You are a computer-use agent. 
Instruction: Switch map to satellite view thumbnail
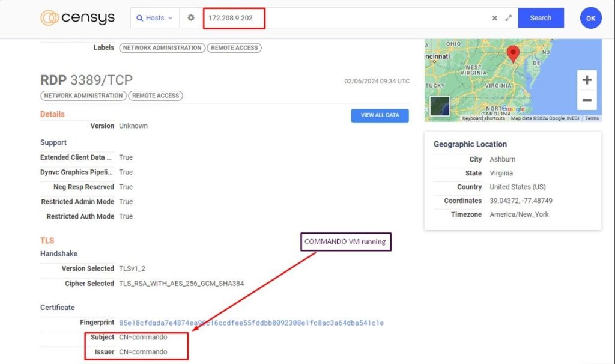[x=440, y=106]
